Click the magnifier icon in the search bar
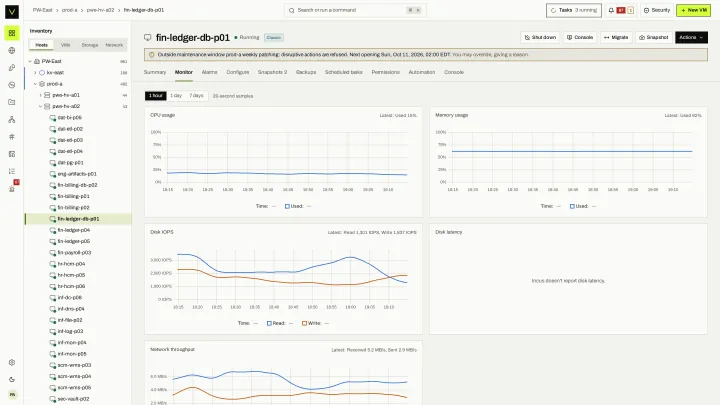720x405 pixels. point(292,10)
